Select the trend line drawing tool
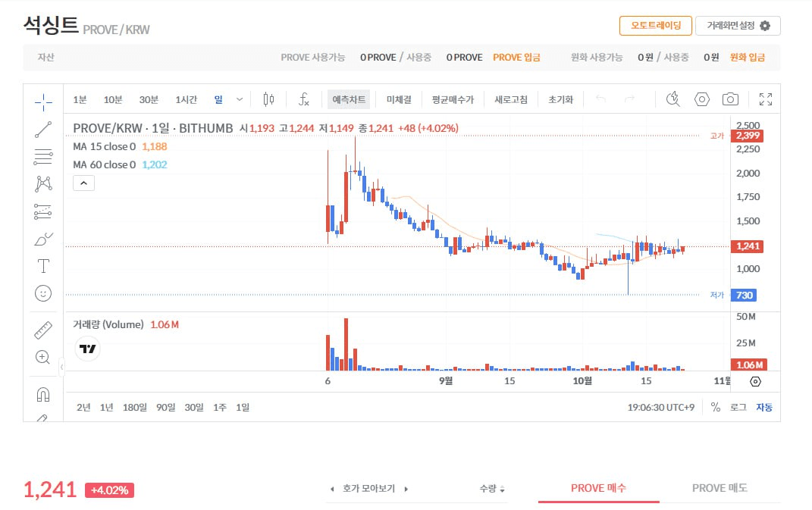Image resolution: width=812 pixels, height=510 pixels. 43,129
